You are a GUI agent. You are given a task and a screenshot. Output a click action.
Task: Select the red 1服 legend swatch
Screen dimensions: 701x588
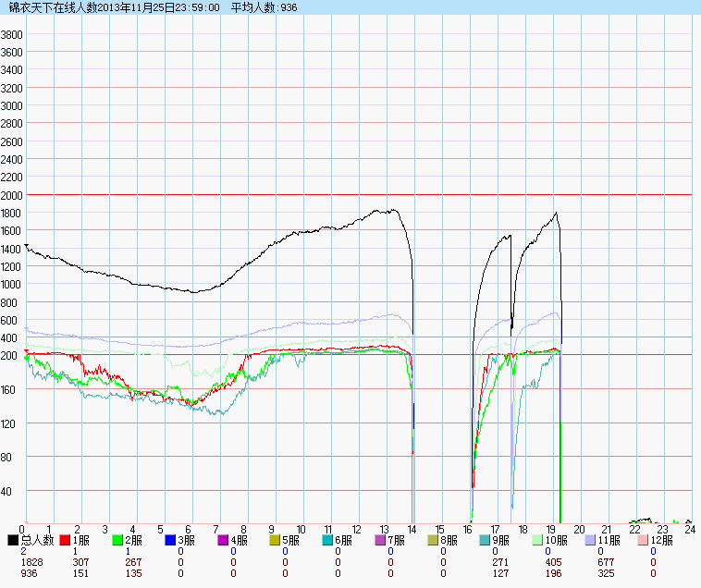(65, 540)
